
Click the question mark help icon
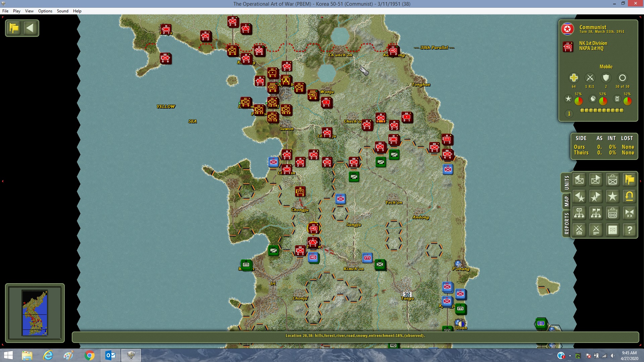(630, 230)
